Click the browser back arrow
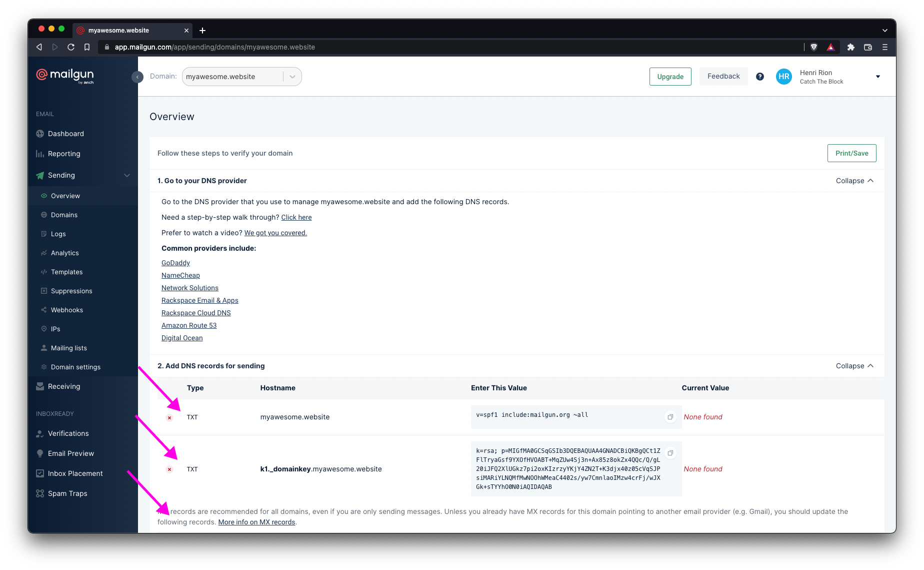The height and width of the screenshot is (570, 924). pyautogui.click(x=39, y=47)
